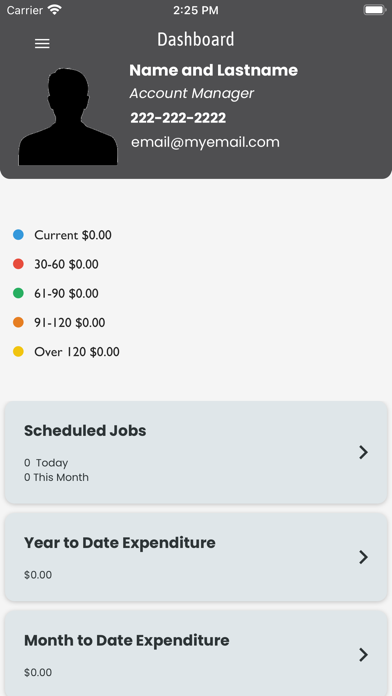This screenshot has height=696, width=392.
Task: Select the red 30-60 legend dot
Action: [x=18, y=264]
